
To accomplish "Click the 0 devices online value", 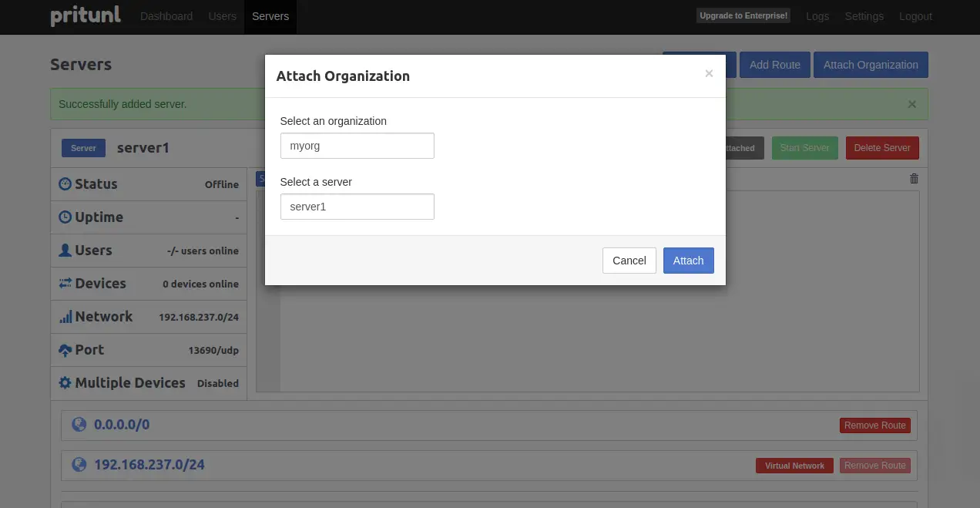I will coord(200,284).
